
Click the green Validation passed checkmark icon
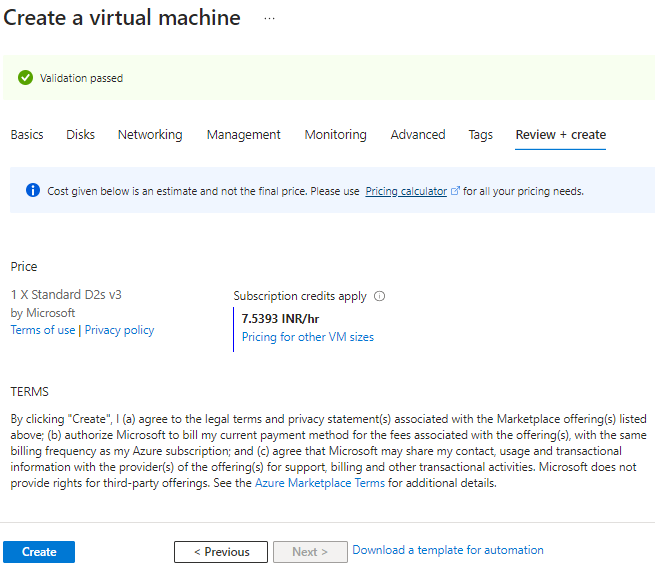coord(25,78)
